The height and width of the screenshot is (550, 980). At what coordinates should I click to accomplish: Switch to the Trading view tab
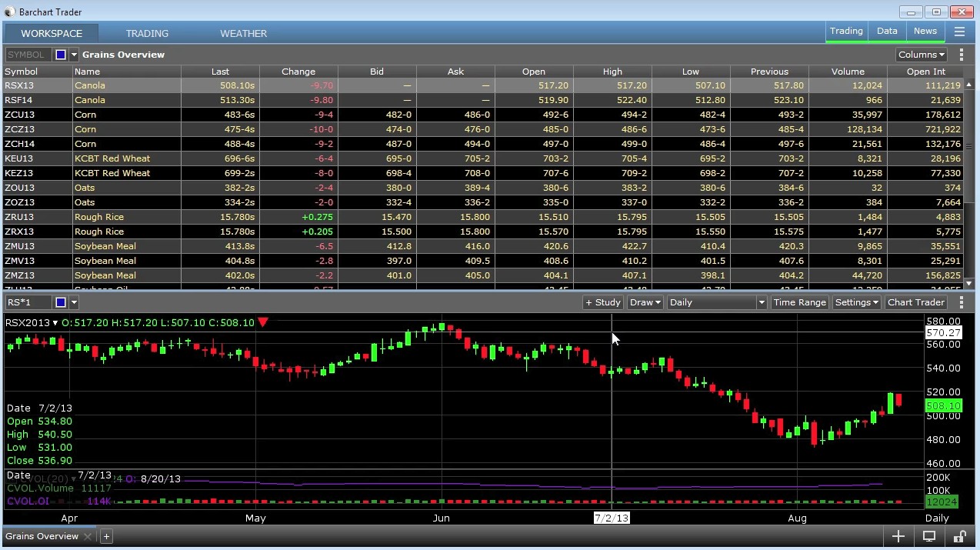pyautogui.click(x=846, y=31)
